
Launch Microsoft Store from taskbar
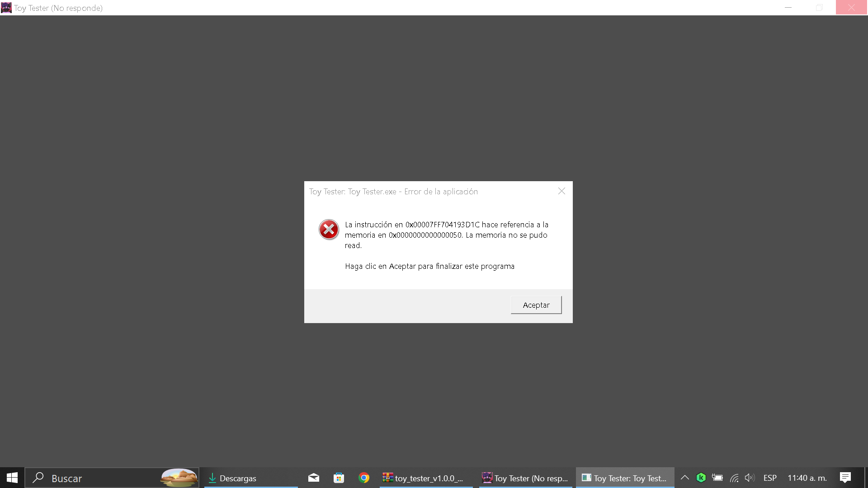[x=339, y=478]
